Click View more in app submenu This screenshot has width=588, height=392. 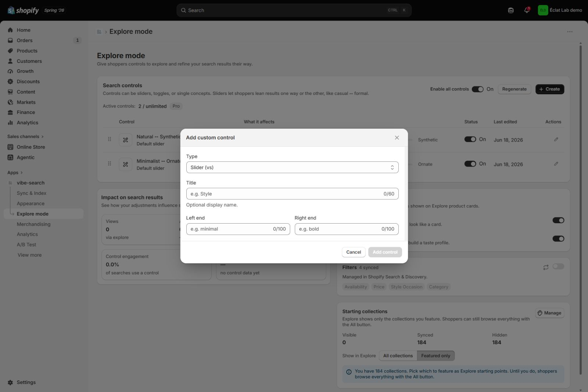(29, 255)
